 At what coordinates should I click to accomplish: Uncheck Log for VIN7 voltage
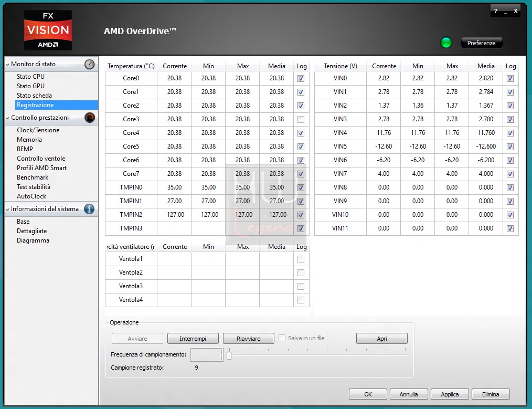point(510,174)
